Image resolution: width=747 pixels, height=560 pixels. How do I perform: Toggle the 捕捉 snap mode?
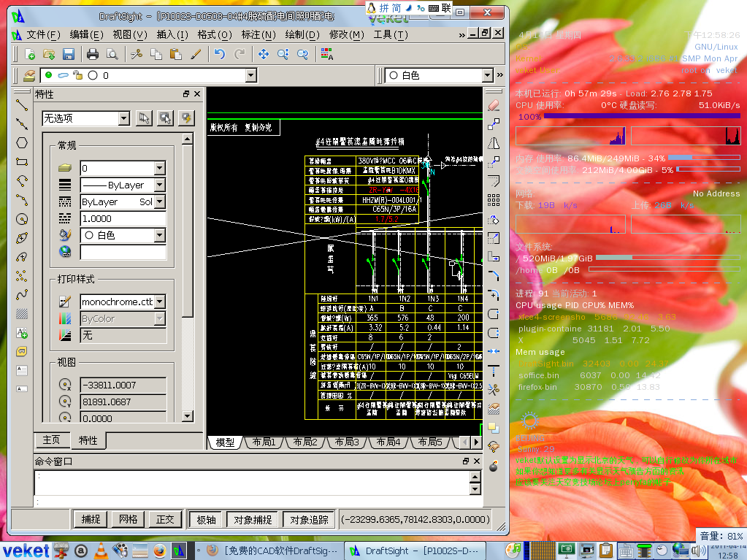pyautogui.click(x=91, y=520)
